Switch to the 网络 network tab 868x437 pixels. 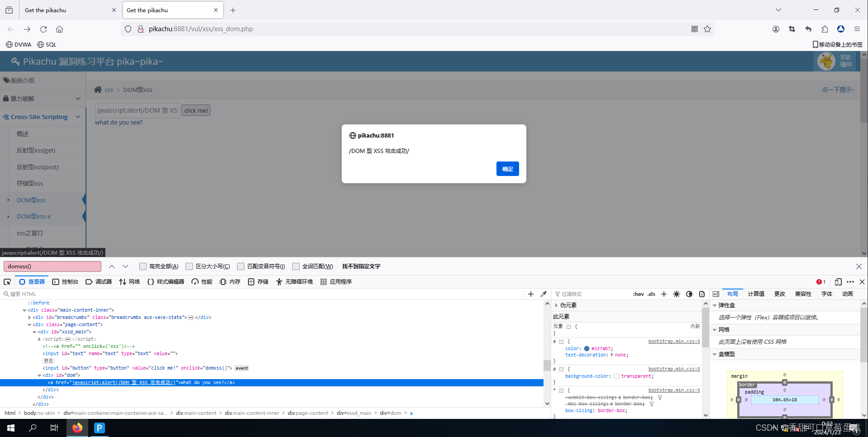(129, 282)
